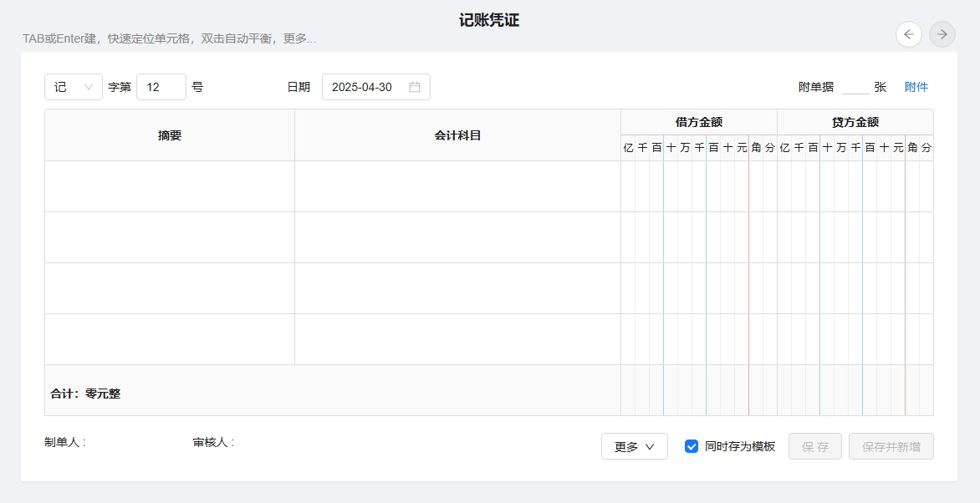Select third row 会计科目 cell
The height and width of the screenshot is (503, 980).
457,288
